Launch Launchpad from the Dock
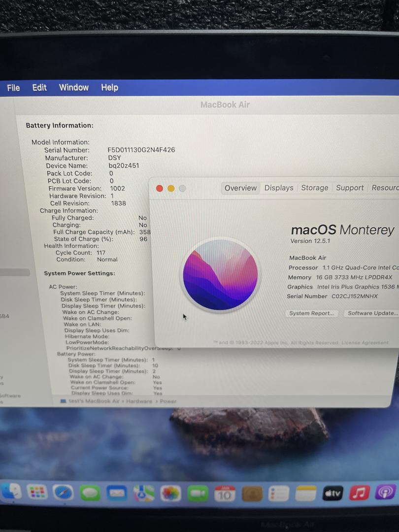 37,492
